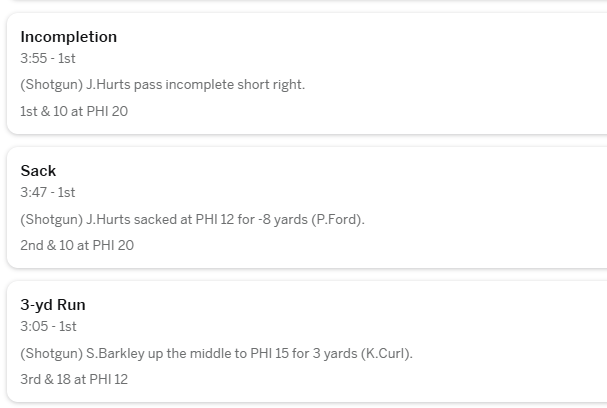Select the 2nd & 10 at PHI 20 line
Viewport: 607px width, 408px height.
coord(77,245)
